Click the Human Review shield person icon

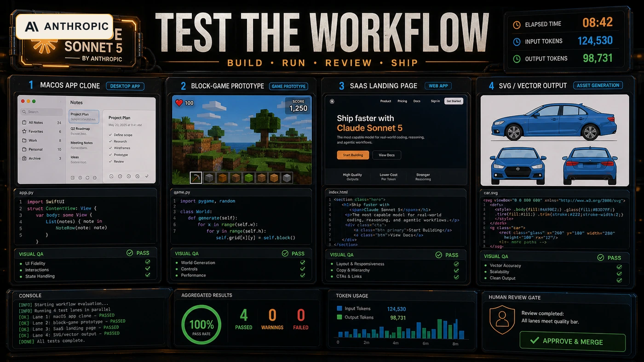coord(502,320)
